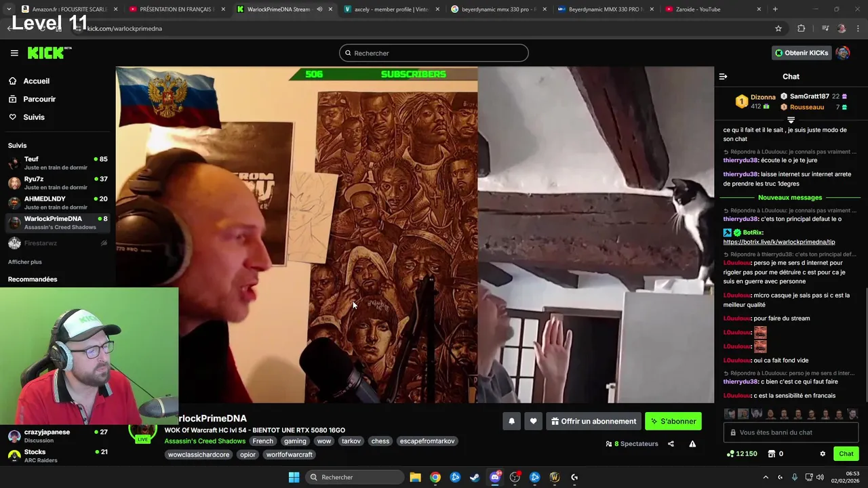Mute the WarlockPrimeDNA tab audio icon
Image resolution: width=868 pixels, height=488 pixels.
(319, 9)
